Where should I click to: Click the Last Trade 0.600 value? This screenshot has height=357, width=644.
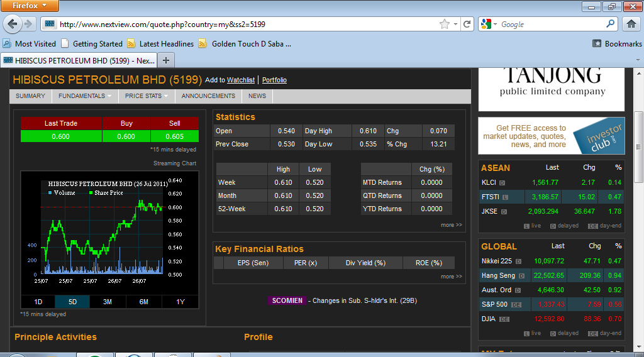(61, 136)
